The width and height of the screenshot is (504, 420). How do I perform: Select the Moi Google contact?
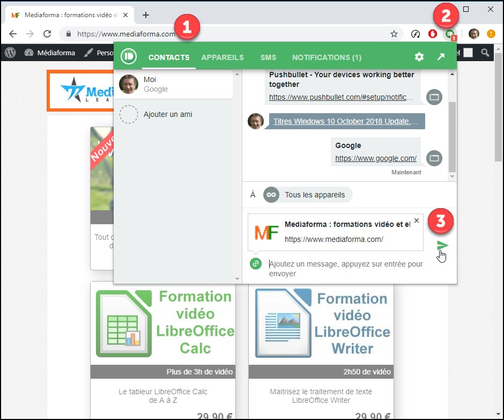point(173,84)
